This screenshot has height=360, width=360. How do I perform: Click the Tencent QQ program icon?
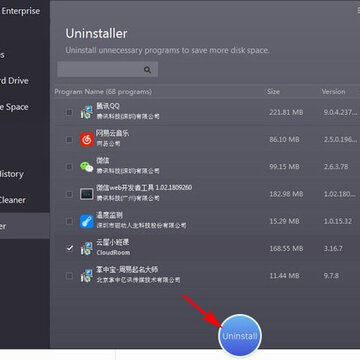click(87, 112)
